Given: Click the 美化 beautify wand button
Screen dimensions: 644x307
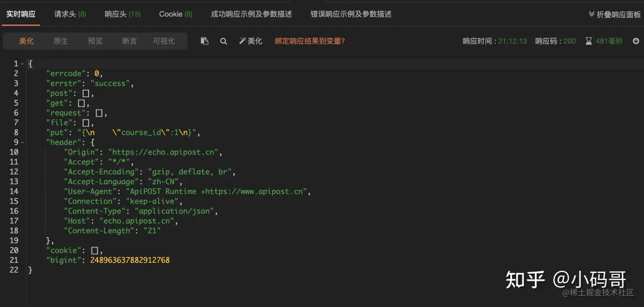Looking at the screenshot, I should point(251,41).
